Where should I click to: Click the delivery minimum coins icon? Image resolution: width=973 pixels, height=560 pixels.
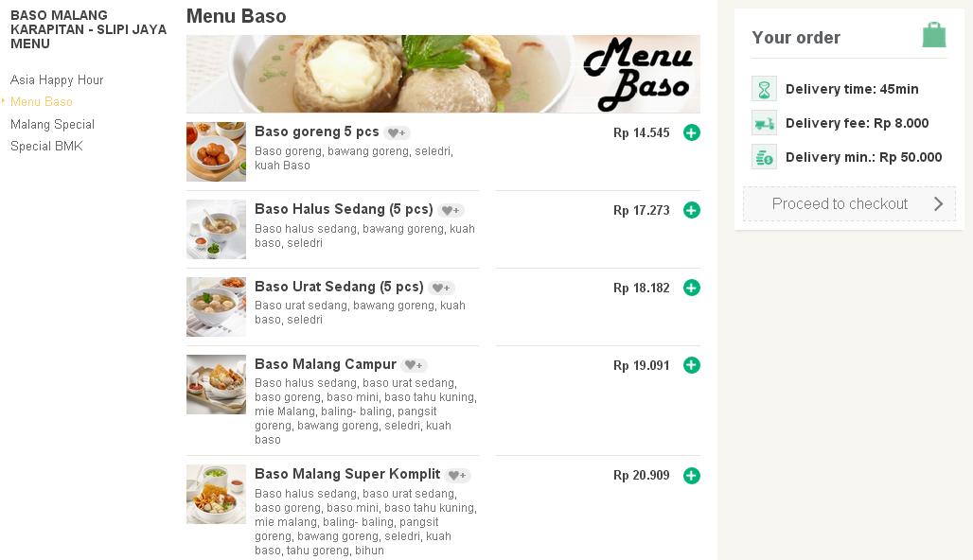764,157
